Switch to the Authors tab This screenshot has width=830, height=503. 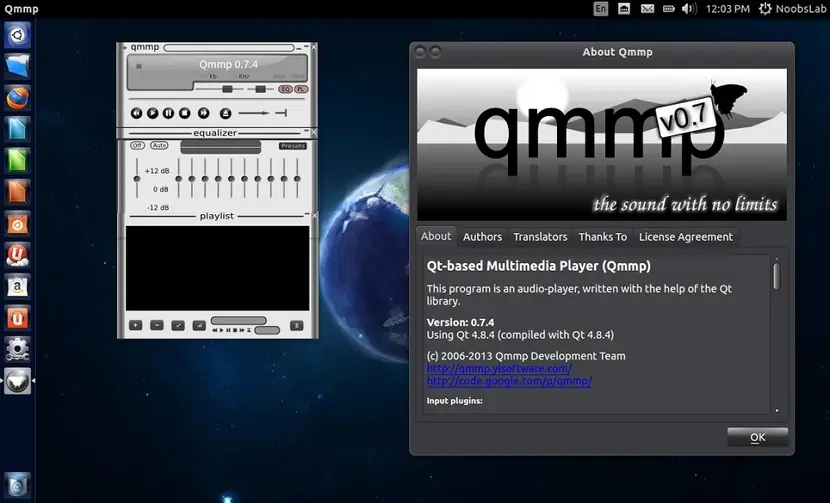coord(482,237)
